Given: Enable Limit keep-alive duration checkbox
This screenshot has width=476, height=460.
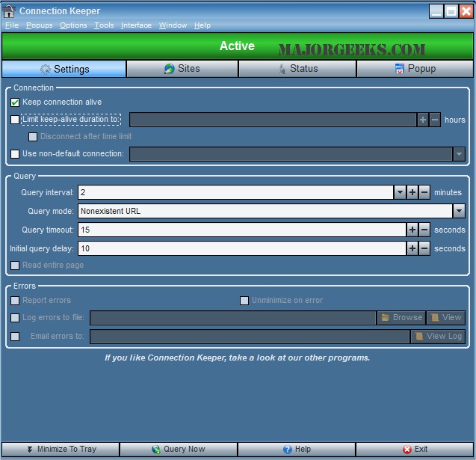Looking at the screenshot, I should [15, 120].
